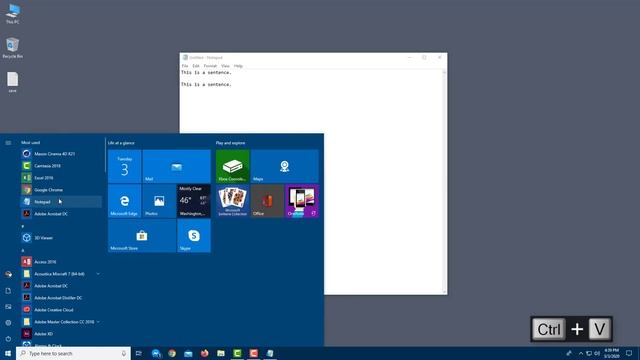Launch Google Chrome from Start menu list
640x360 pixels.
pos(61,190)
